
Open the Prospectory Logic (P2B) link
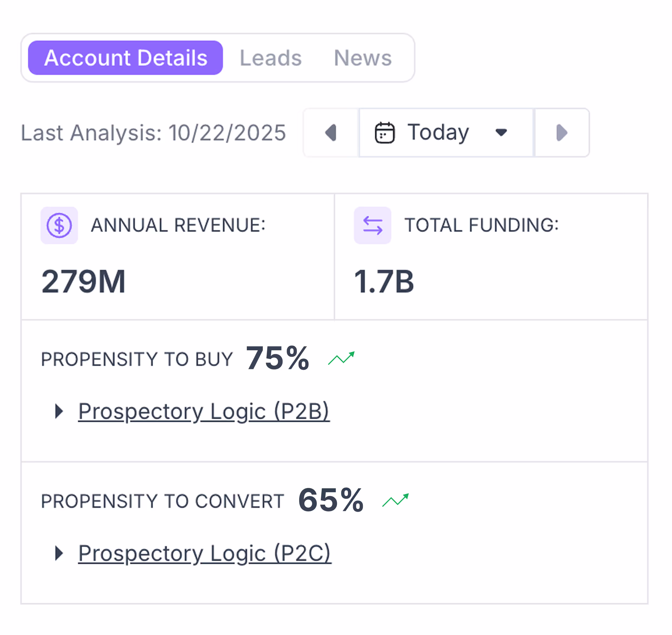click(204, 411)
